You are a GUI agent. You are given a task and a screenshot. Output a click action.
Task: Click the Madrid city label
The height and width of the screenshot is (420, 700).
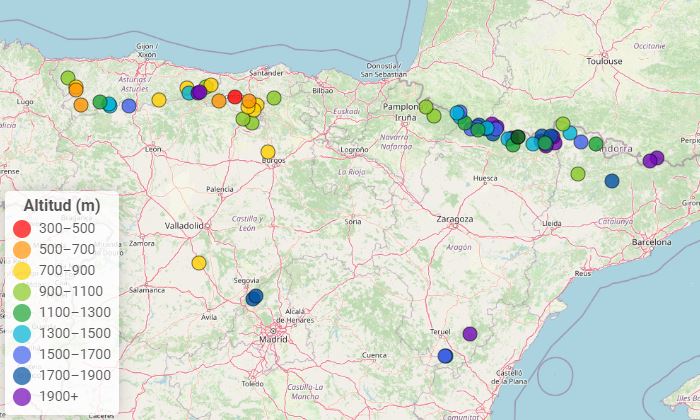click(x=273, y=340)
